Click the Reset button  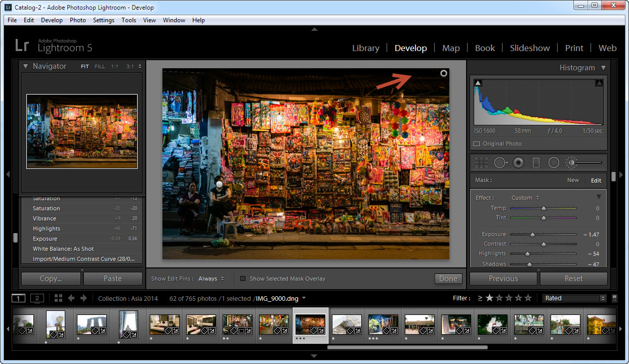[x=573, y=279]
